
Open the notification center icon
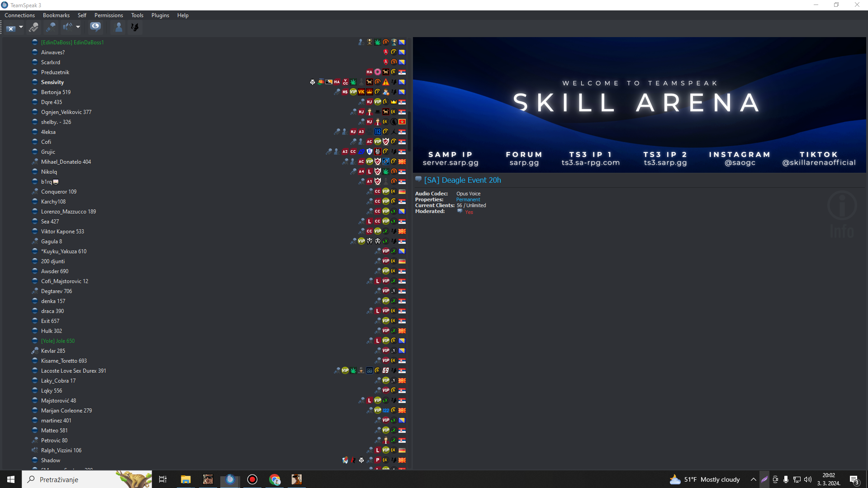(x=854, y=480)
